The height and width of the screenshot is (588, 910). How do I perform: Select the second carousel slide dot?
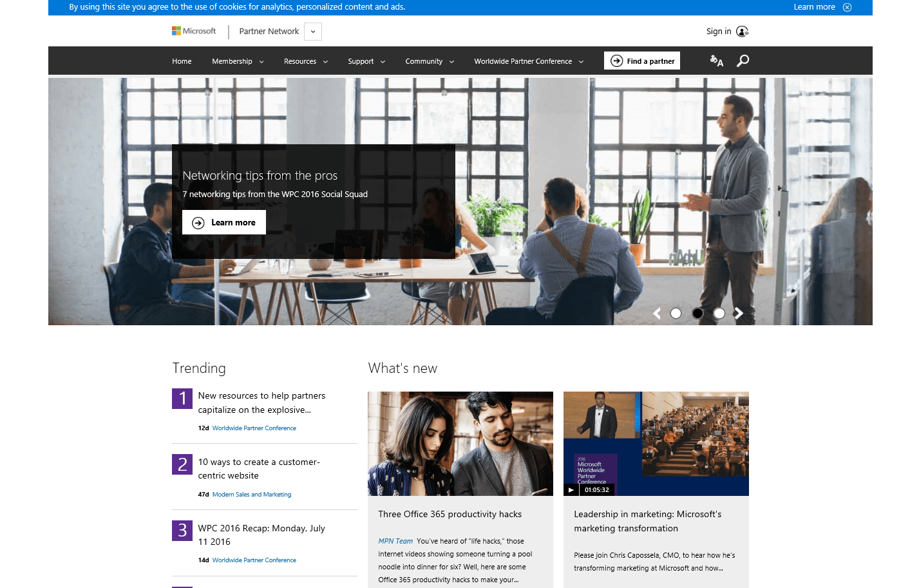pos(697,313)
